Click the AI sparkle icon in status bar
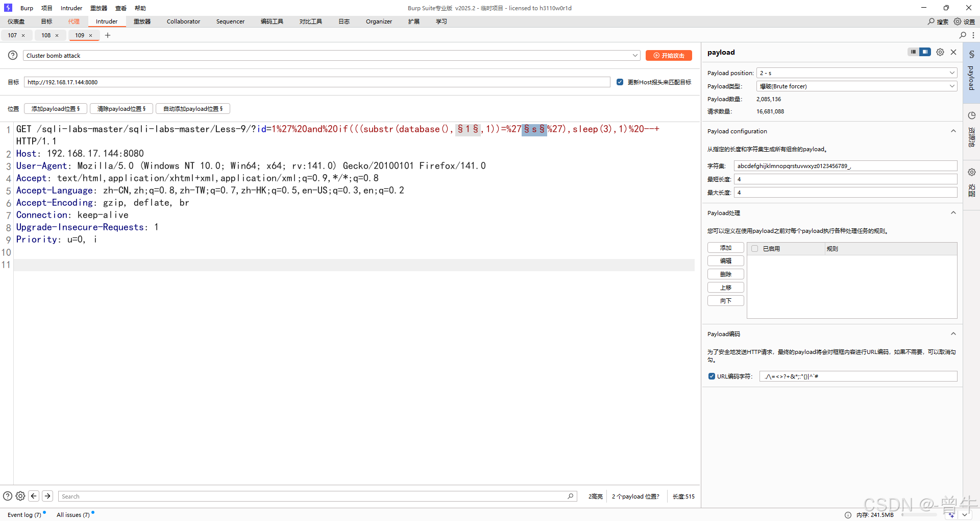Image resolution: width=980 pixels, height=521 pixels. pyautogui.click(x=951, y=515)
